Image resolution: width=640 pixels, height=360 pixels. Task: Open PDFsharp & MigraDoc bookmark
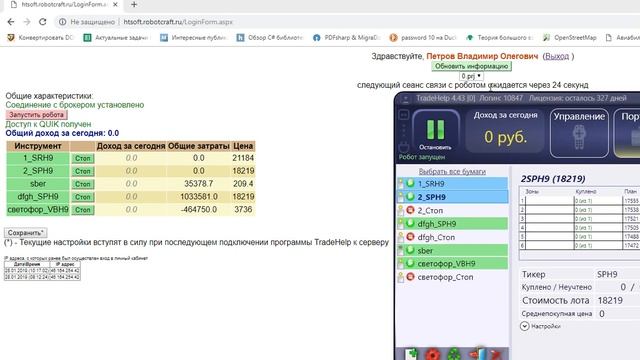(x=346, y=38)
